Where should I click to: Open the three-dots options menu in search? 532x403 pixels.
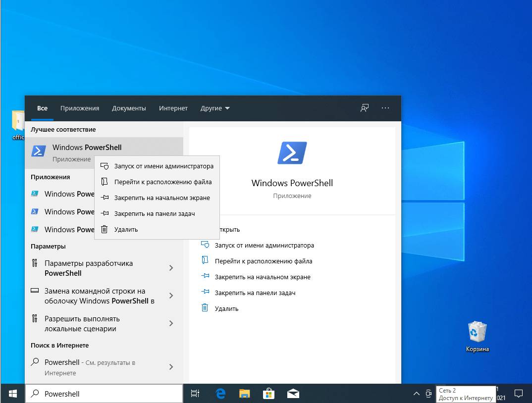pyautogui.click(x=386, y=108)
